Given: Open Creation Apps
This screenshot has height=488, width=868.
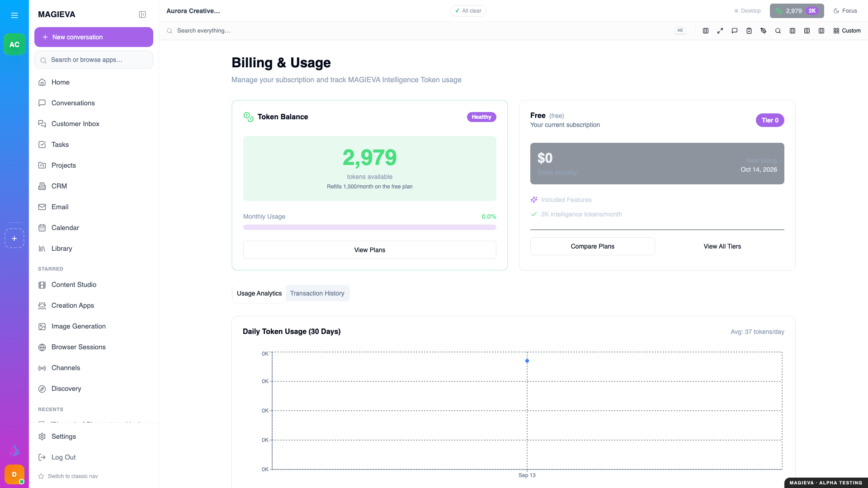Looking at the screenshot, I should click(x=94, y=305).
